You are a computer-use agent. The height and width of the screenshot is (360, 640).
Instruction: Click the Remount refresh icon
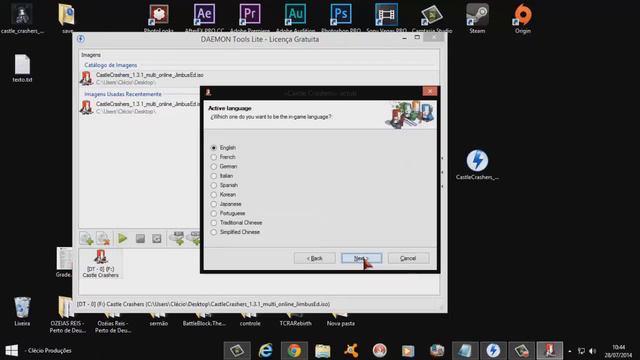click(x=157, y=238)
